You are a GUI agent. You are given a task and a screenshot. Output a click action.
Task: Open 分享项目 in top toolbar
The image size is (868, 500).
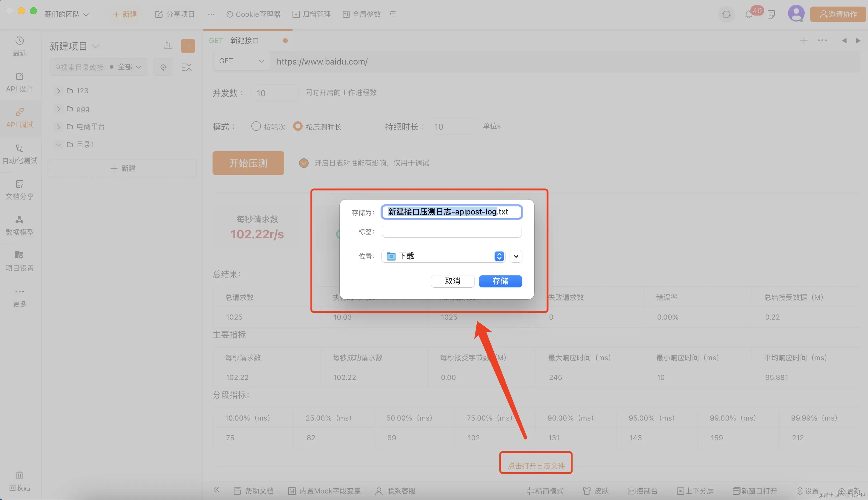[175, 14]
